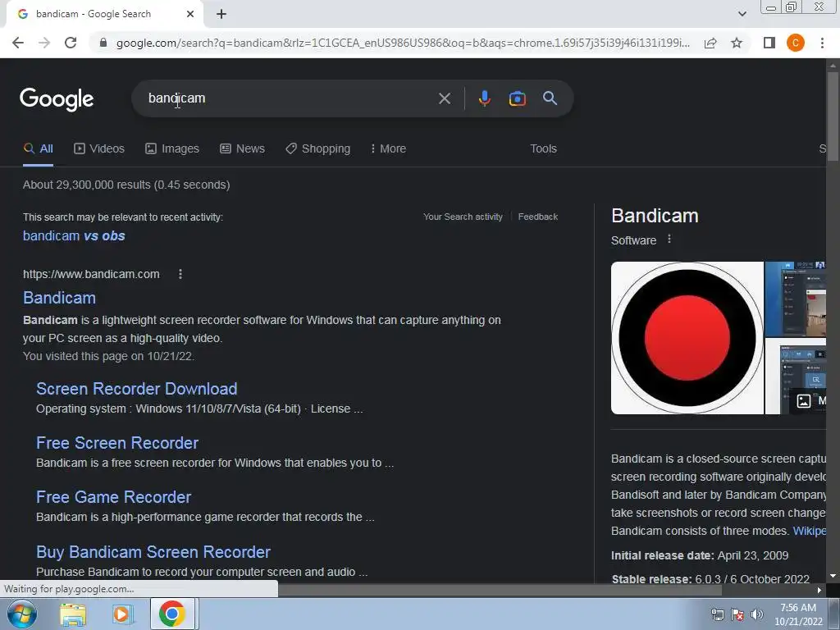Share this page icon in address bar
This screenshot has width=840, height=630.
click(x=710, y=43)
